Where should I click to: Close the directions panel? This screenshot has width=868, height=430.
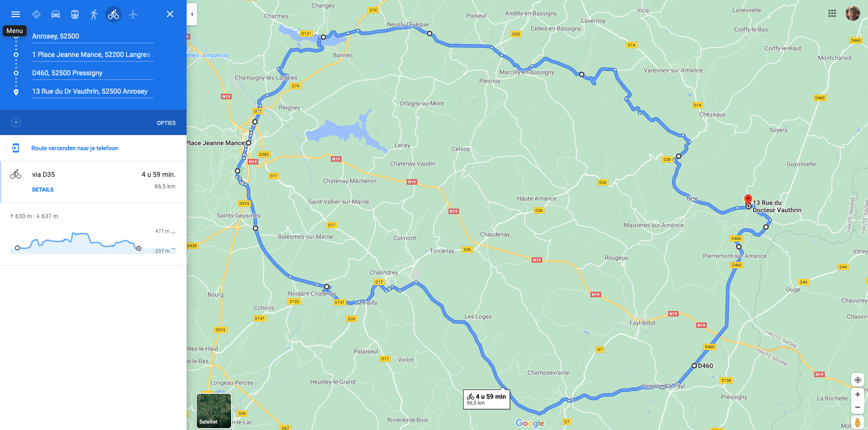[170, 14]
